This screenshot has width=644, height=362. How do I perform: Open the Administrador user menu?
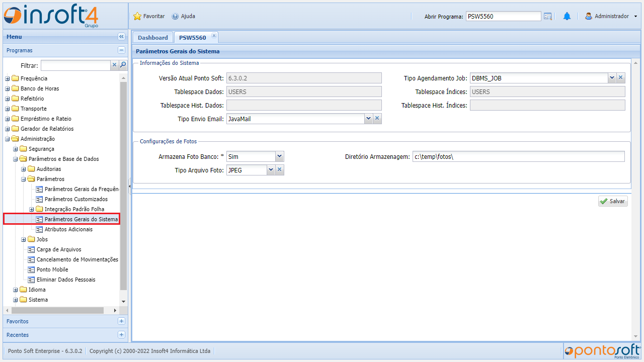[x=611, y=16]
